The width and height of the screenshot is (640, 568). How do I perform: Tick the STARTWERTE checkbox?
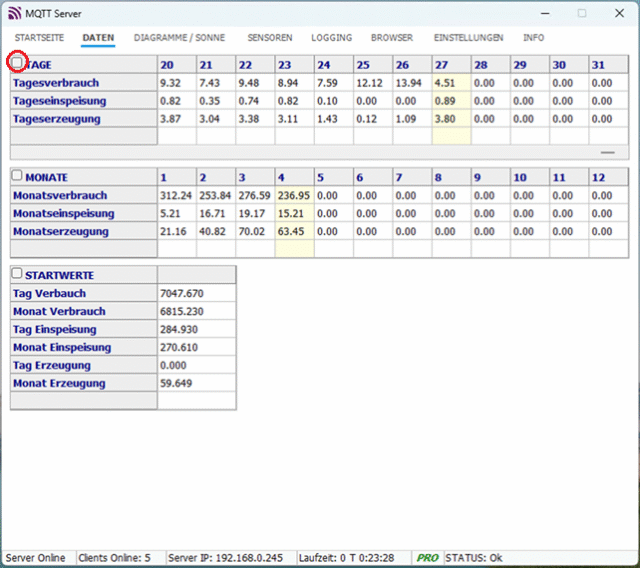coord(17,273)
